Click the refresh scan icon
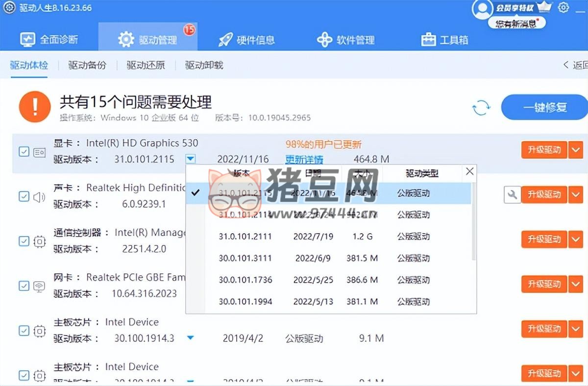 (x=481, y=107)
